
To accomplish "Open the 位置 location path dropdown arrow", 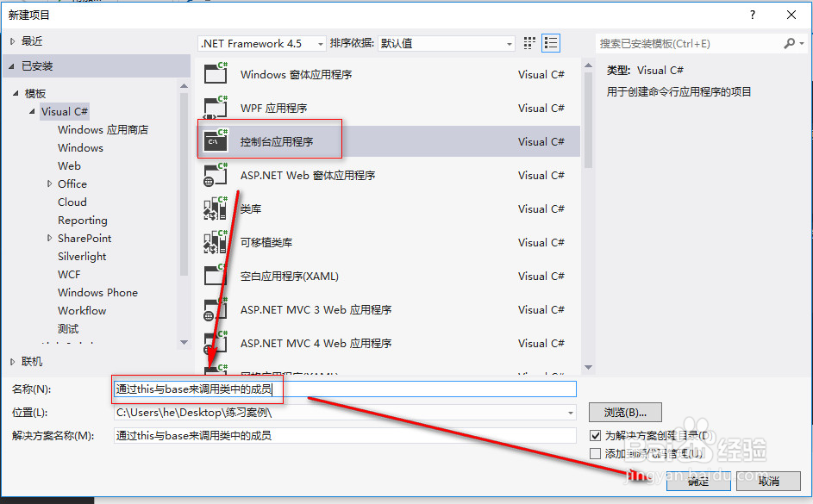I will click(571, 413).
